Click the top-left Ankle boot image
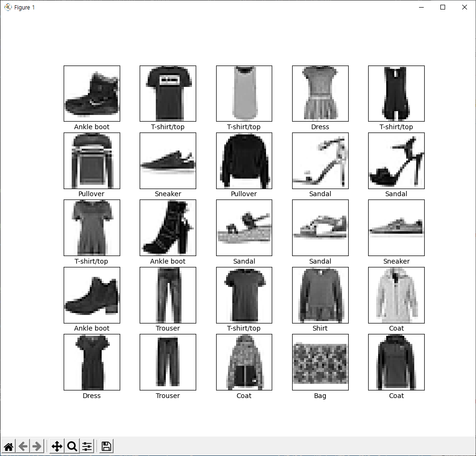476x456 pixels. coord(92,94)
